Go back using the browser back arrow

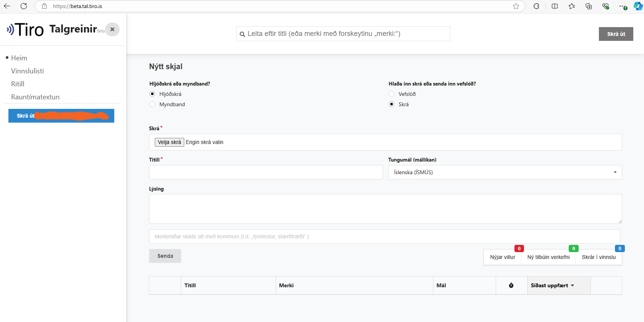7,6
